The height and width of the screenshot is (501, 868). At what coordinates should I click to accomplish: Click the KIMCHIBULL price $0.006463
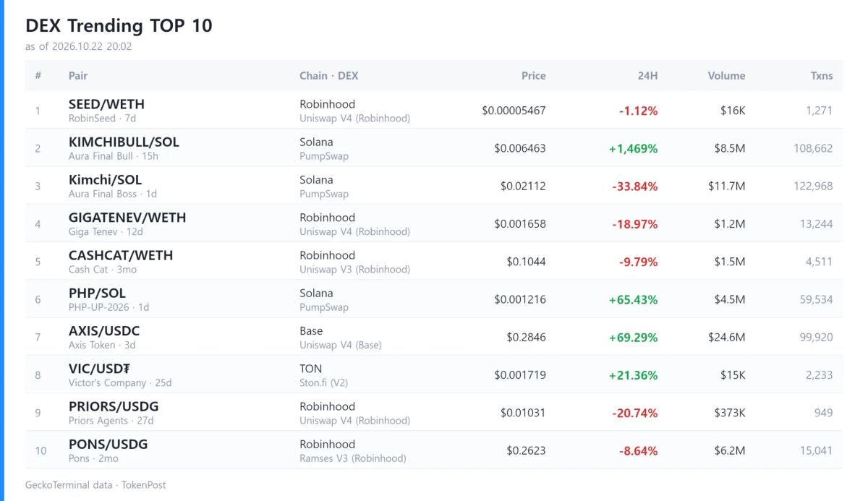point(520,148)
